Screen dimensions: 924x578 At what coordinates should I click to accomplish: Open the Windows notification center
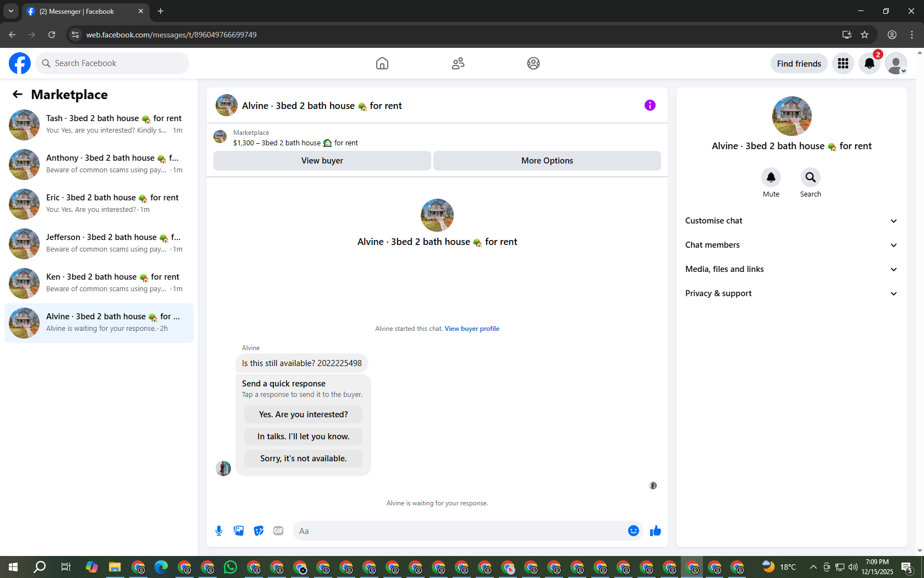click(x=907, y=567)
